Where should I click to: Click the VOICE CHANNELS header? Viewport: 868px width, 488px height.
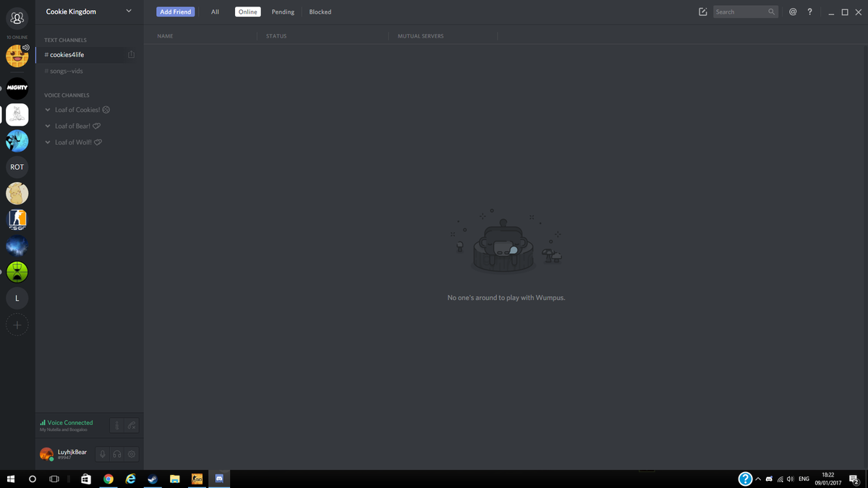coord(67,95)
